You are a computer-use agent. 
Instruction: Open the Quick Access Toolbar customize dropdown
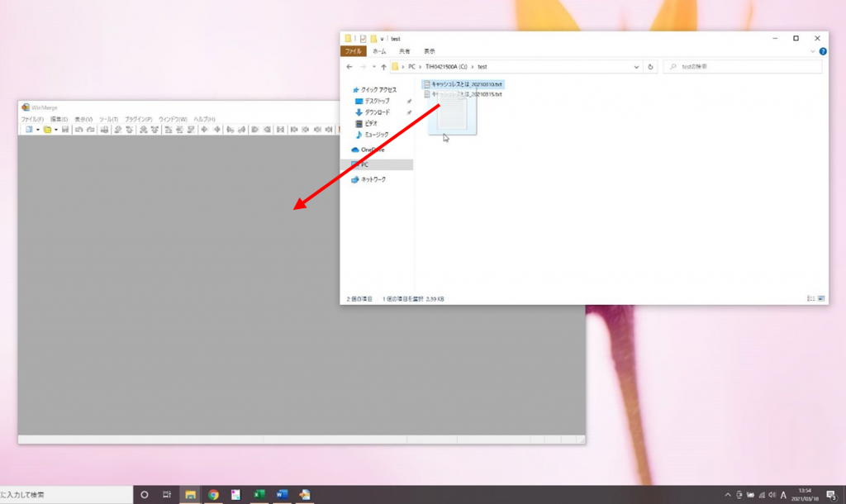pos(382,39)
